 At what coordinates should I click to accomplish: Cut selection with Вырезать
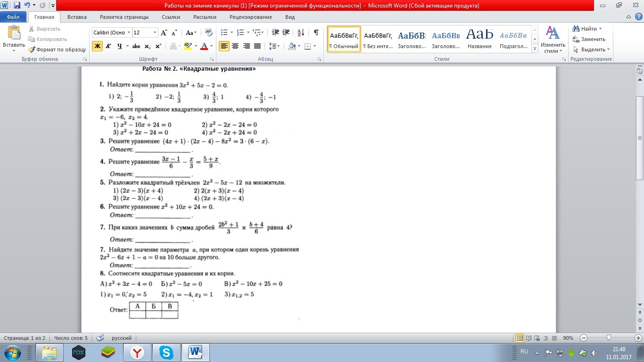tap(44, 29)
